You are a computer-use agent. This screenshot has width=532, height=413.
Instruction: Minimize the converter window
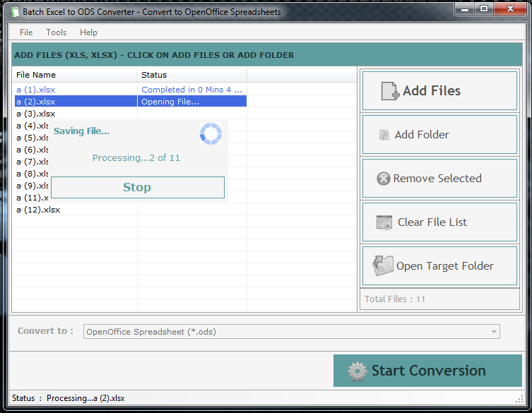click(465, 9)
